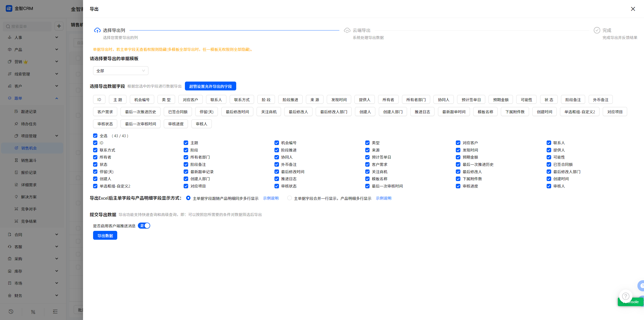Turn off the 是否启用客户端推送消息 switch
The height and width of the screenshot is (320, 644).
point(144,226)
